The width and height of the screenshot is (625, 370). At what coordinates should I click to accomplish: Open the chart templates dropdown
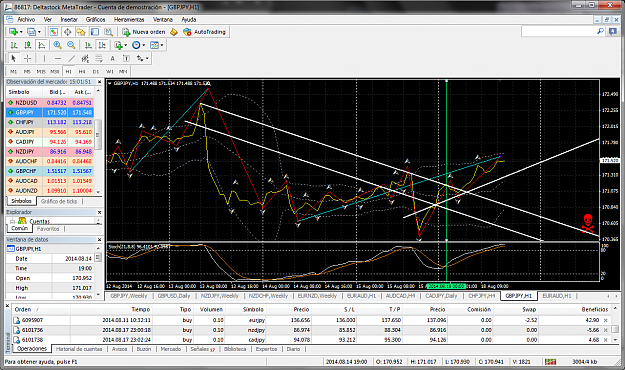(156, 45)
